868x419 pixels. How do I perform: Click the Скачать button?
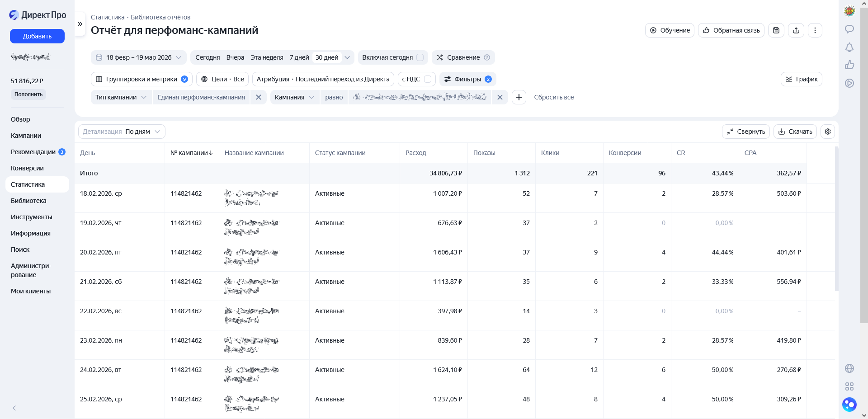795,132
